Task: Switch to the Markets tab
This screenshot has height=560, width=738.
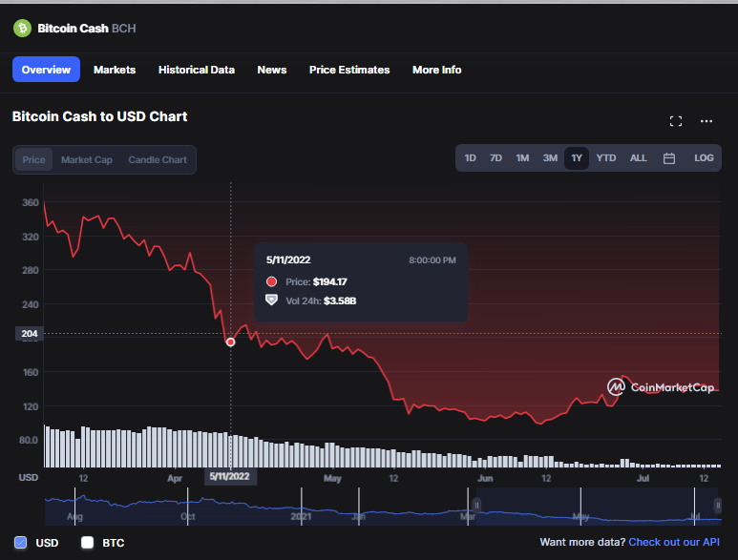Action: [115, 70]
